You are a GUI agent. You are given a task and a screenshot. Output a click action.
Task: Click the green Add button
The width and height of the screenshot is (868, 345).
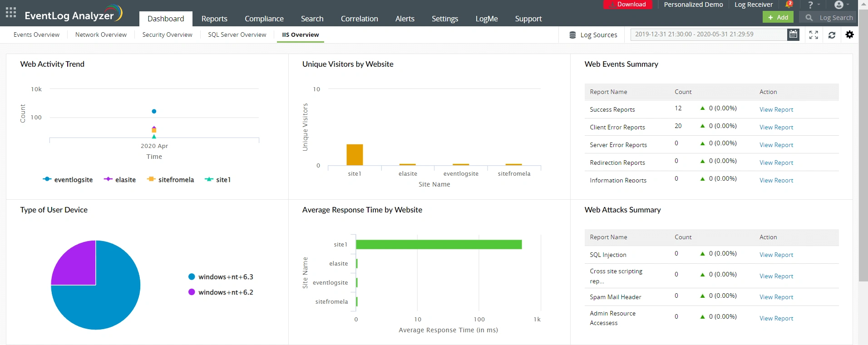coord(778,17)
